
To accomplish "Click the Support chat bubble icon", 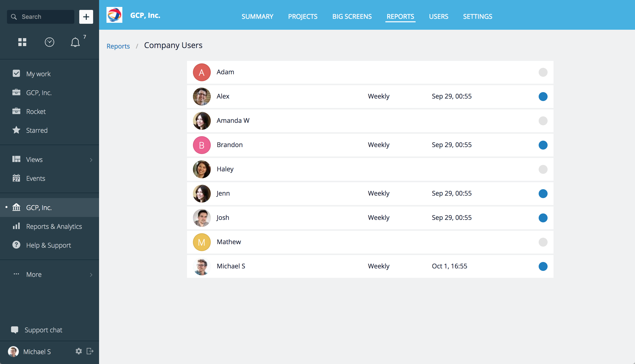I will click(x=15, y=330).
